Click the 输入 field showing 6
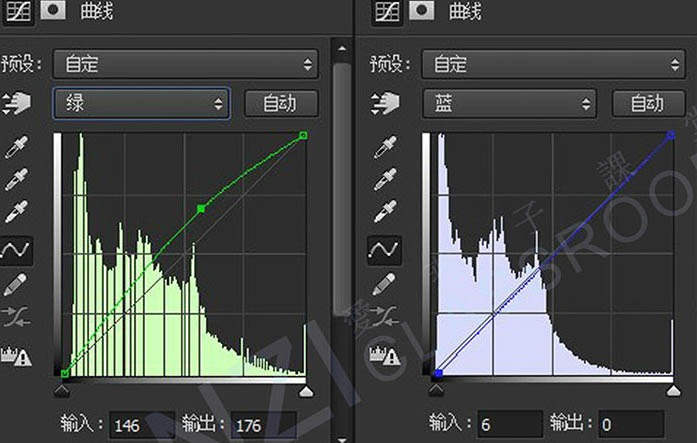697x443 pixels. click(x=509, y=424)
